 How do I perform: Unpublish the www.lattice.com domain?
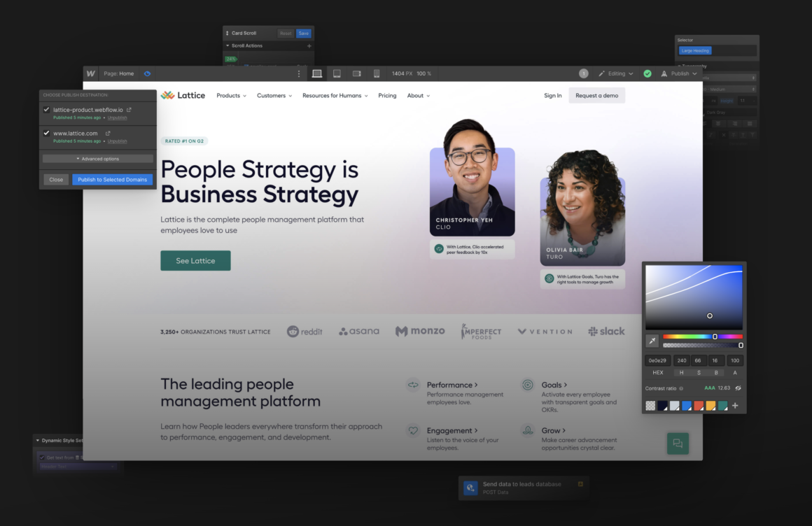(x=117, y=141)
